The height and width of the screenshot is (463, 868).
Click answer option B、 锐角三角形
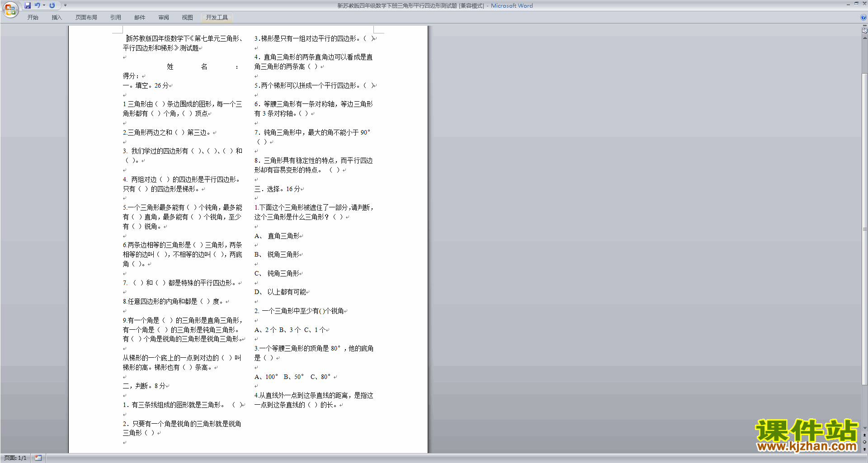277,254
